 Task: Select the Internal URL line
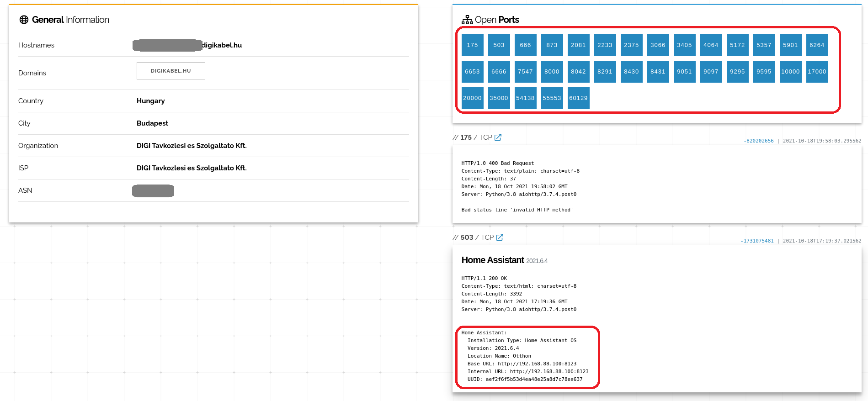point(528,371)
